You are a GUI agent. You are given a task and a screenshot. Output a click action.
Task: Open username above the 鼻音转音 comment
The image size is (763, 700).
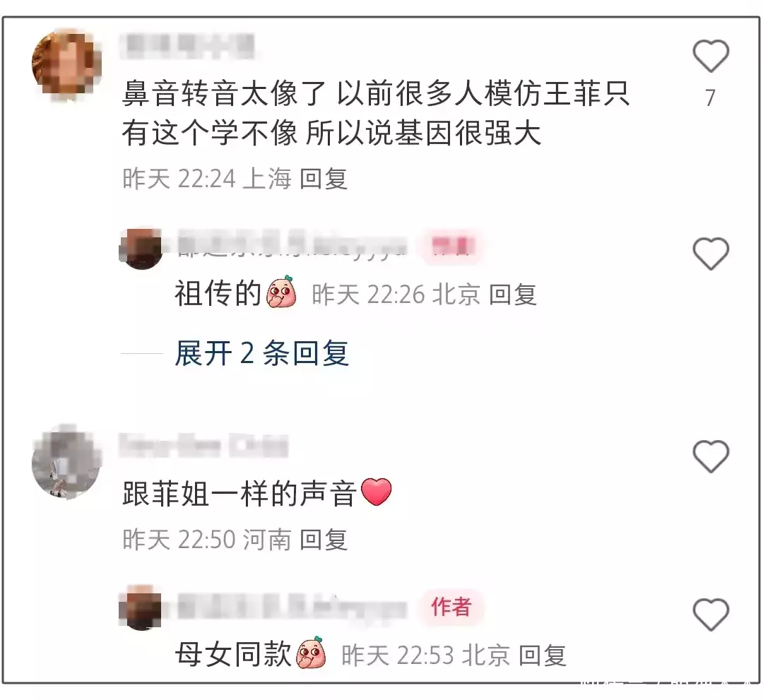188,46
